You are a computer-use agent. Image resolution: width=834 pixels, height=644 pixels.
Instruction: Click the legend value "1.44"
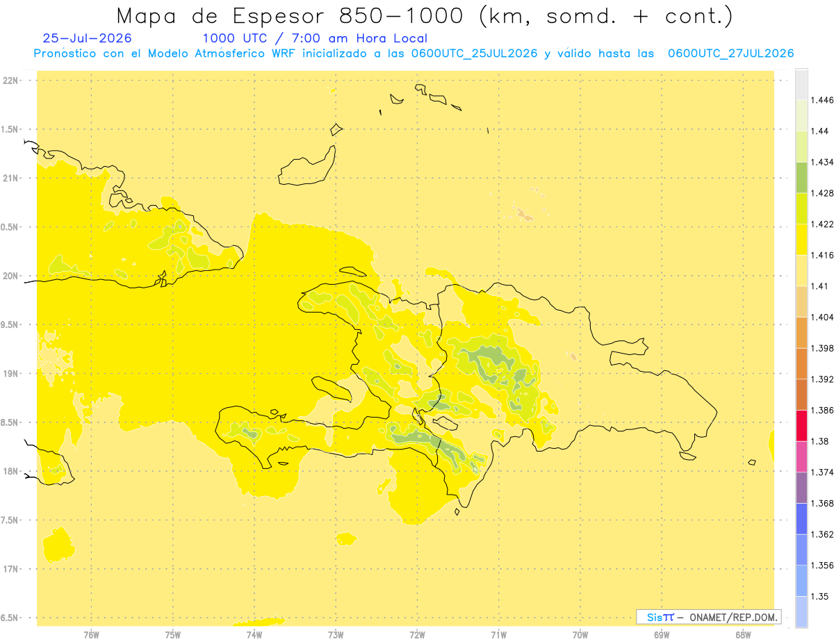point(820,131)
